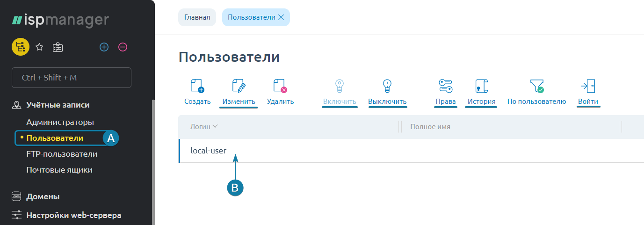Select the local-user row

pyautogui.click(x=412, y=151)
